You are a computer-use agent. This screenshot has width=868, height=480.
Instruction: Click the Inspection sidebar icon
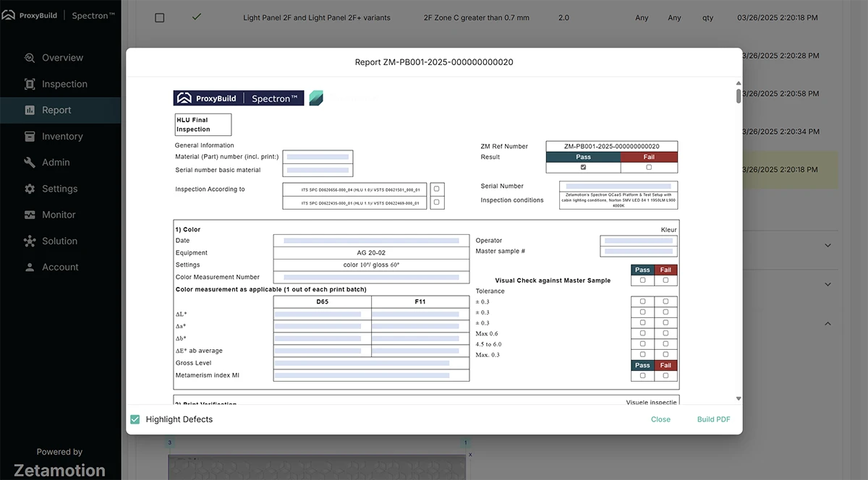tap(30, 84)
